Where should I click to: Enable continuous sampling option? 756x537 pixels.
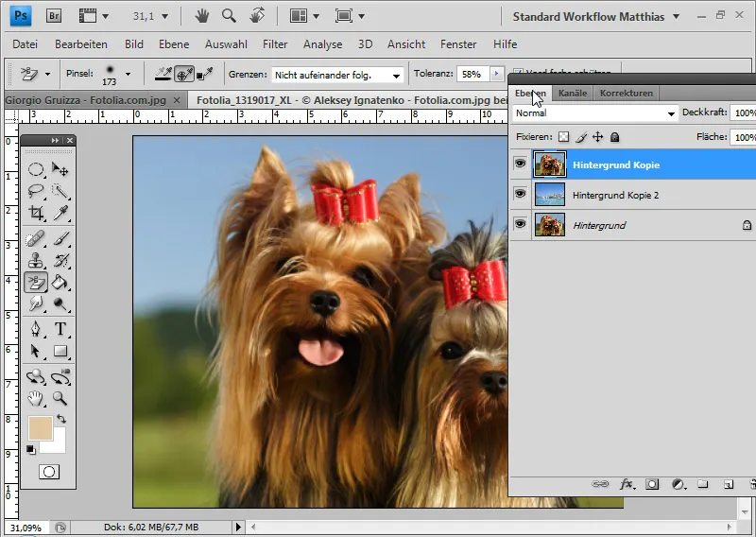pos(163,74)
